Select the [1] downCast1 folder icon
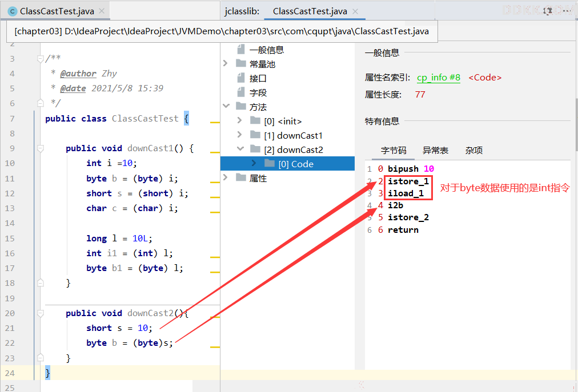The height and width of the screenshot is (392, 578). [x=255, y=135]
